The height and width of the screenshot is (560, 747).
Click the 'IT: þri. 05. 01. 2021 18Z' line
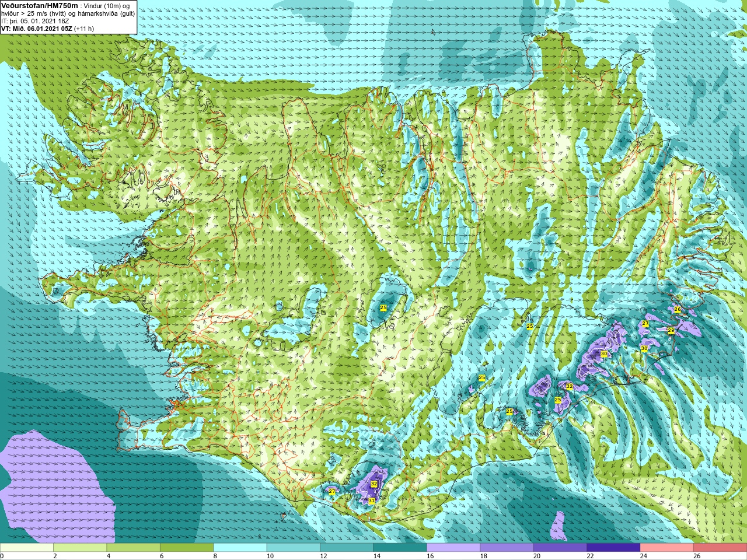pyautogui.click(x=35, y=20)
